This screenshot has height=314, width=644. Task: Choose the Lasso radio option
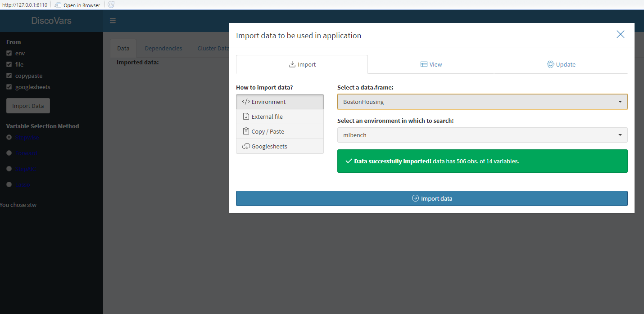point(9,184)
